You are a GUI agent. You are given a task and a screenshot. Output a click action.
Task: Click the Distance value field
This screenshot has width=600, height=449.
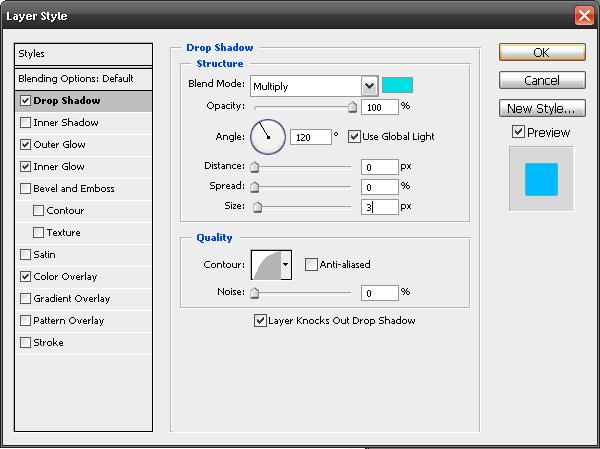(380, 167)
